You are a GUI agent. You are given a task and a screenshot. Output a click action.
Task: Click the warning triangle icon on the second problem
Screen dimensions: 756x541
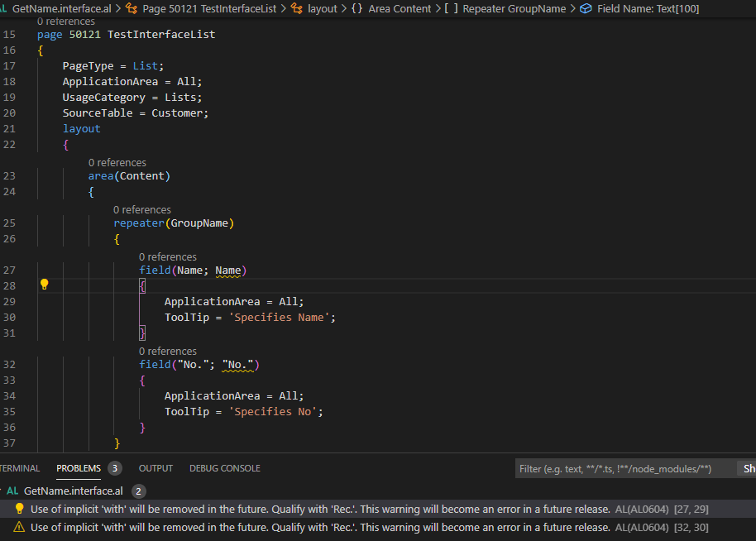19,527
